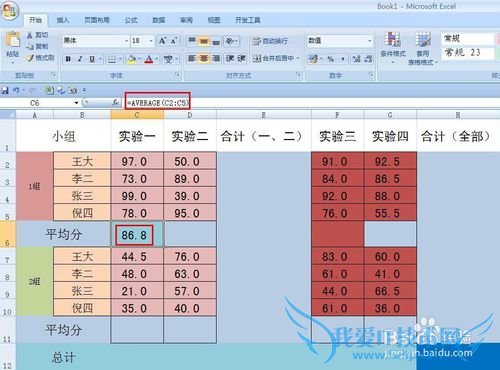Click Wrap Text (自动换行) button

pos(270,41)
